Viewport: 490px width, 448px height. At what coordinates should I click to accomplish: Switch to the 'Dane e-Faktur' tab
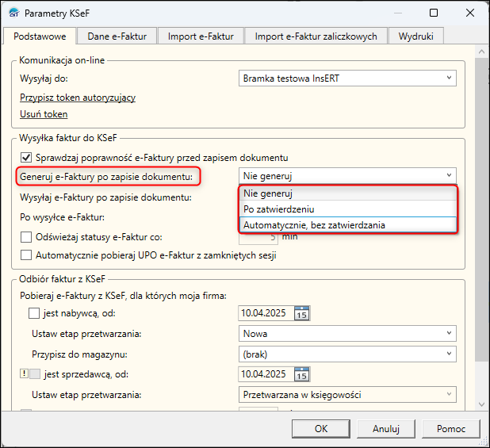click(x=118, y=36)
